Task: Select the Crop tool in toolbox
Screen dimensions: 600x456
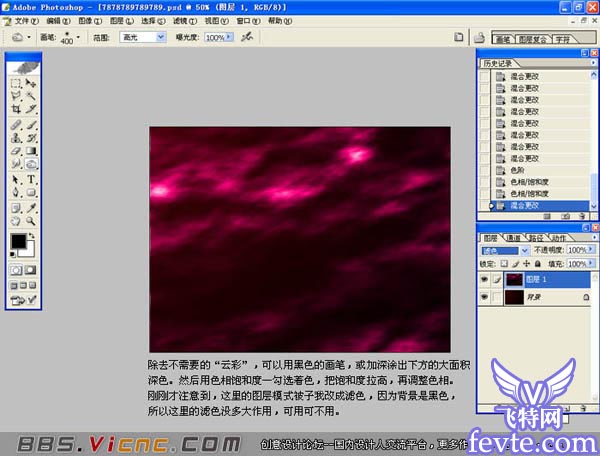Action: point(16,108)
